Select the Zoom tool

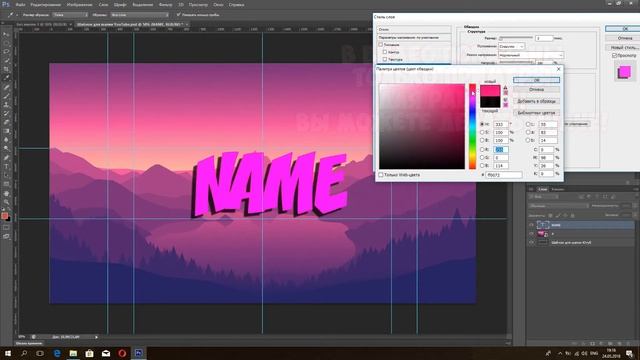6,202
